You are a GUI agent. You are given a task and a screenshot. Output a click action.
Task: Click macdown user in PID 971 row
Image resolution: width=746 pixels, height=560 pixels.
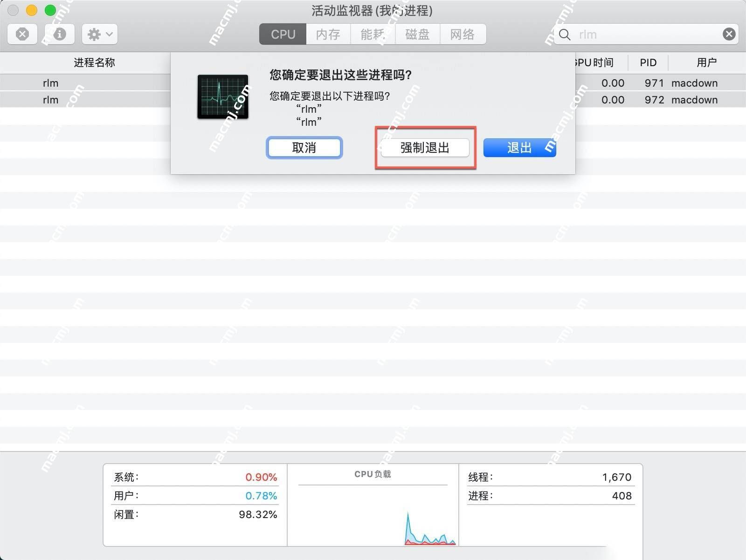[694, 83]
